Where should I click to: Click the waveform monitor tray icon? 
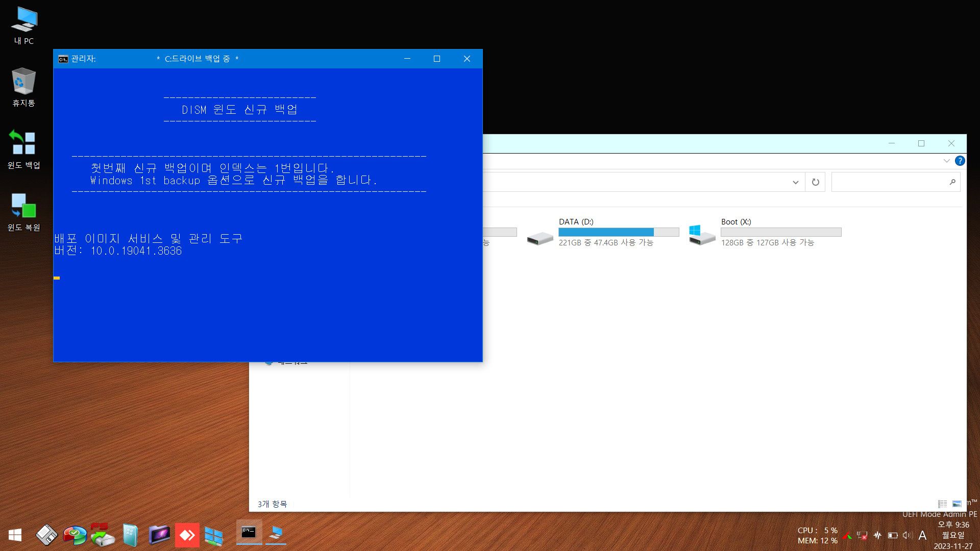click(x=877, y=535)
